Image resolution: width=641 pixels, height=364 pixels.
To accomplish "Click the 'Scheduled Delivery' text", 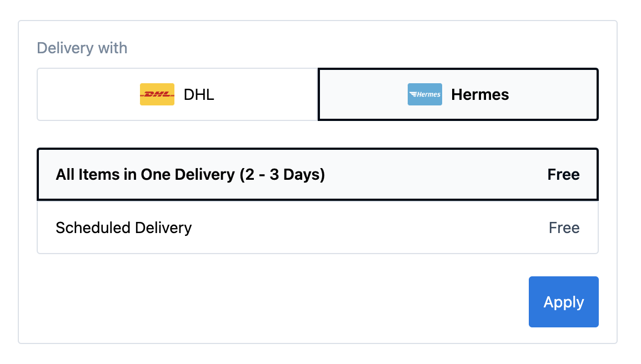I will [124, 228].
